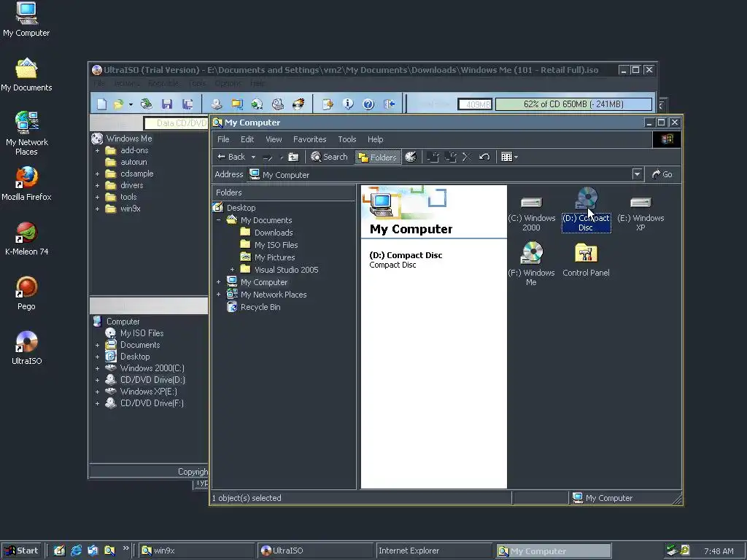This screenshot has width=747, height=560.
Task: Click the Back button in Explorer toolbar
Action: pos(231,157)
